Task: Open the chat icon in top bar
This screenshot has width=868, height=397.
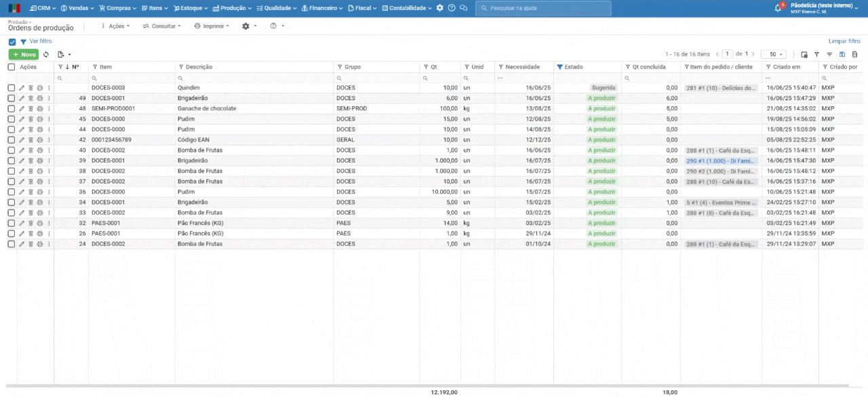Action: 463,8
